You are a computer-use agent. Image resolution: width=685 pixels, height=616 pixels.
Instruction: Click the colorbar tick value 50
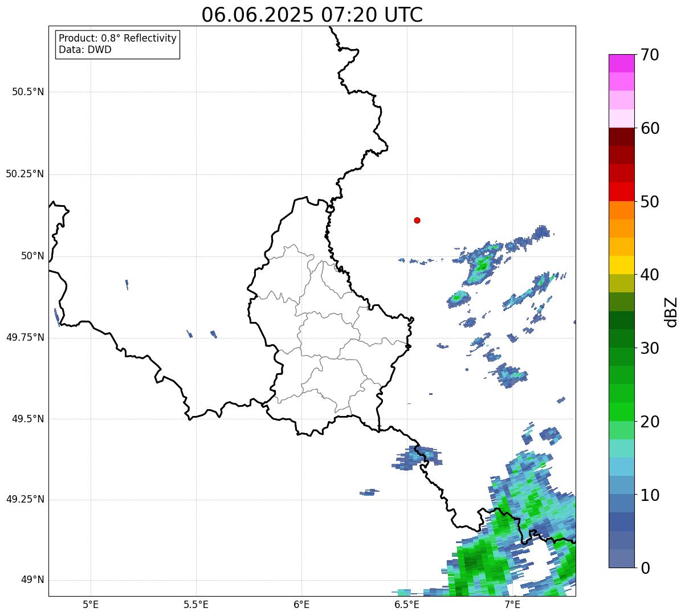(650, 202)
